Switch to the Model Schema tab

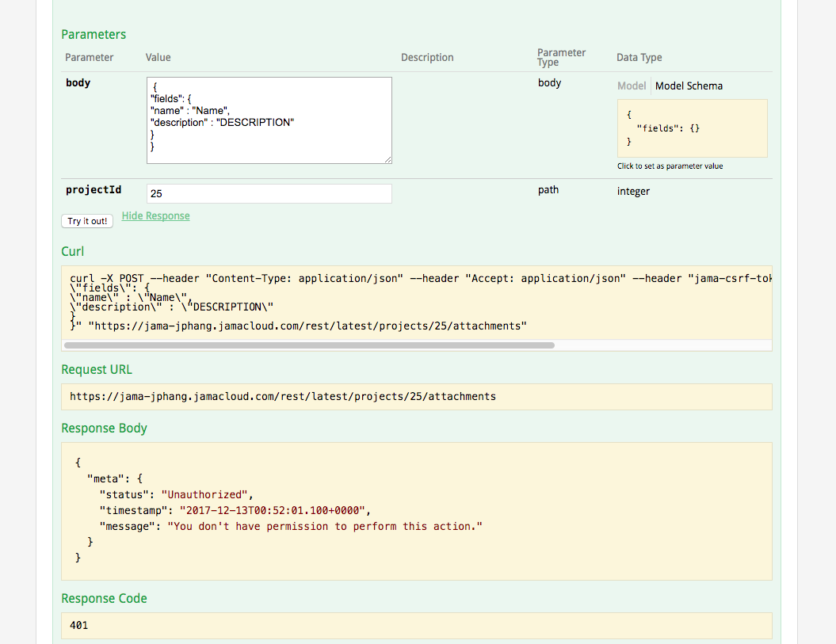pos(689,86)
